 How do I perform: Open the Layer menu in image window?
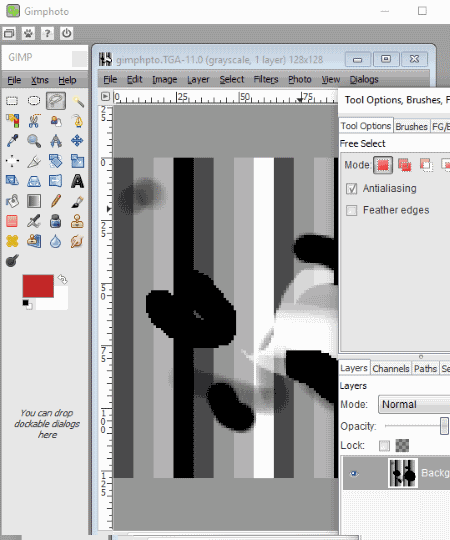(198, 80)
